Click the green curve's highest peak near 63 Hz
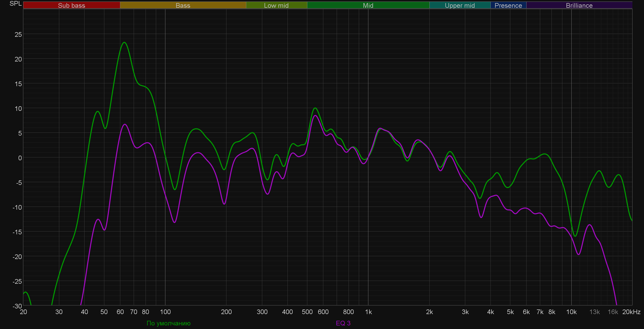Screen dimensions: 644x329 [124, 42]
